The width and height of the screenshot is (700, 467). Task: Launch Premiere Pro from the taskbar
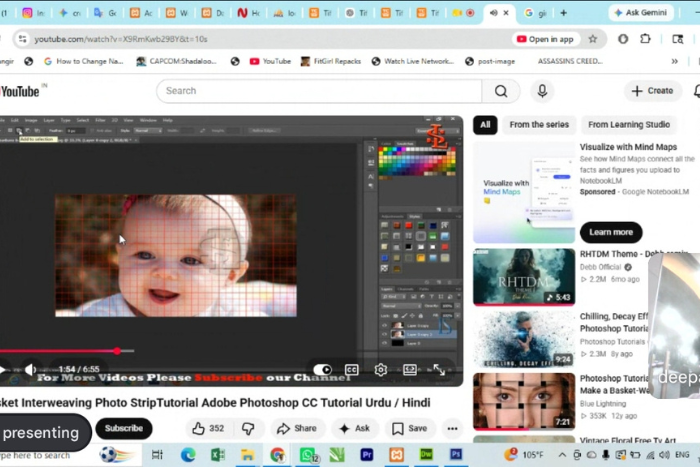pyautogui.click(x=367, y=455)
